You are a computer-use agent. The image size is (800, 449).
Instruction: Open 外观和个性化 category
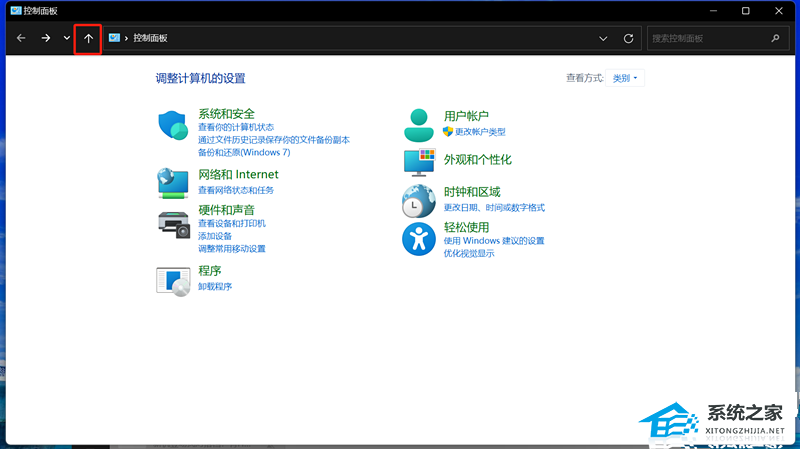[478, 160]
